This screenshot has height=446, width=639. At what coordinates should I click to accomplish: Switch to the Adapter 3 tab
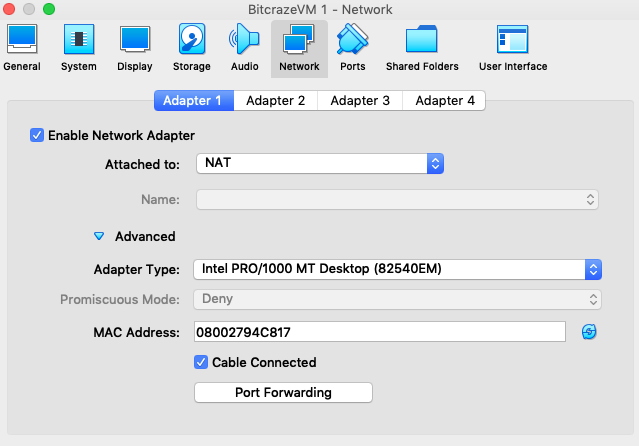click(360, 100)
